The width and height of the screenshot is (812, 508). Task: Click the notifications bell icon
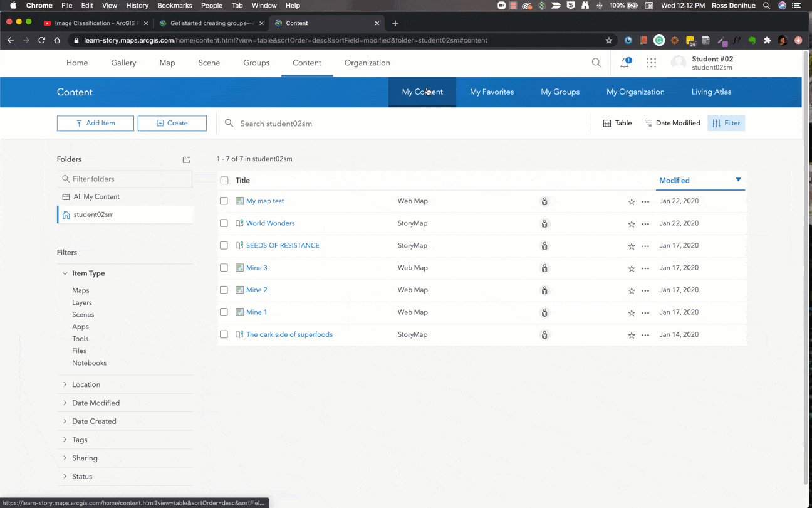click(x=625, y=63)
